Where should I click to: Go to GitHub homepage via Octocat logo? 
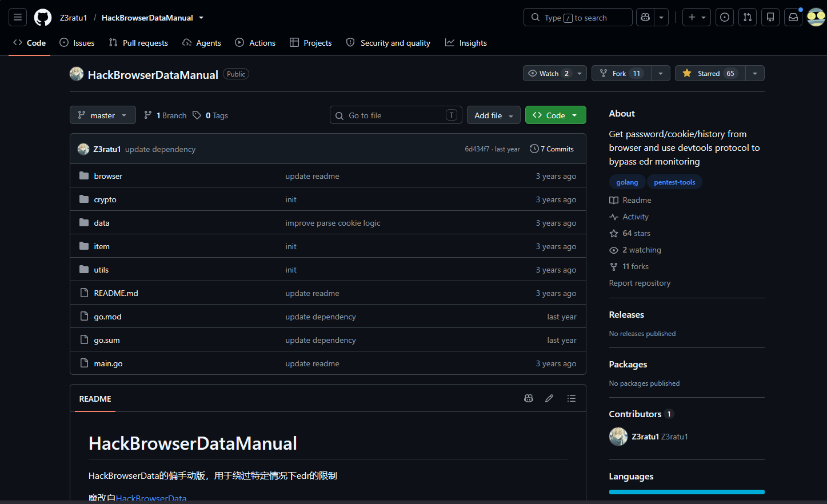tap(43, 18)
